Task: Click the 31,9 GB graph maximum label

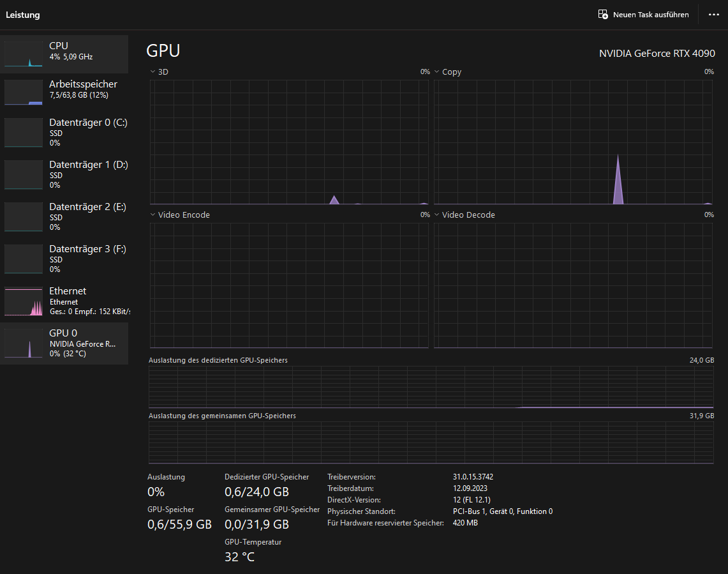Action: pyautogui.click(x=702, y=416)
